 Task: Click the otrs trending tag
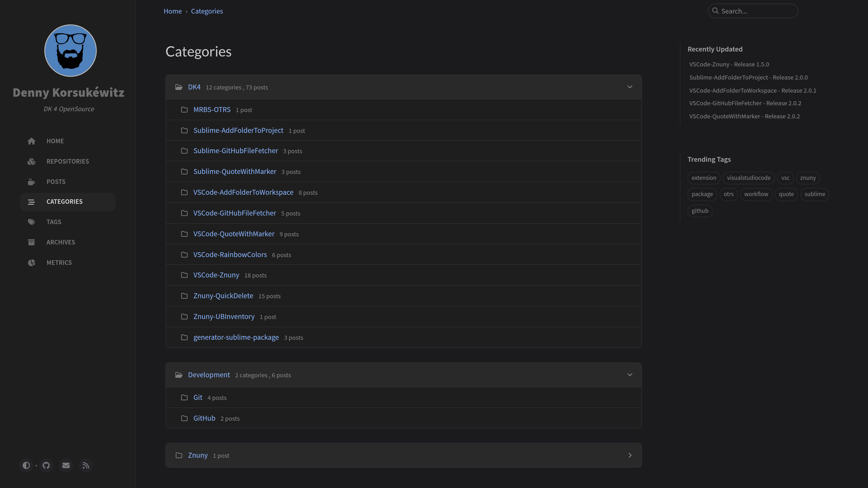pos(729,194)
